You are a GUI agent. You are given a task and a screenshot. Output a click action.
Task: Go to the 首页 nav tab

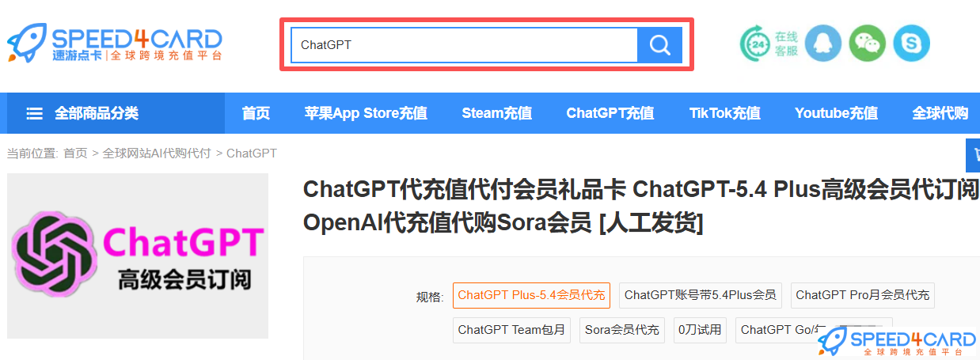[x=256, y=113]
